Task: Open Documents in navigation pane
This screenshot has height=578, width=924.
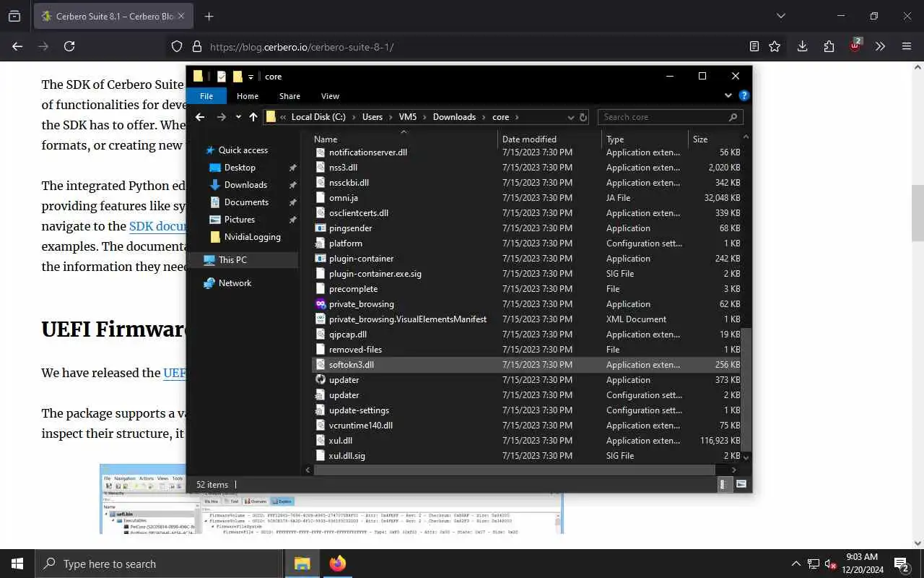Action: tap(246, 202)
